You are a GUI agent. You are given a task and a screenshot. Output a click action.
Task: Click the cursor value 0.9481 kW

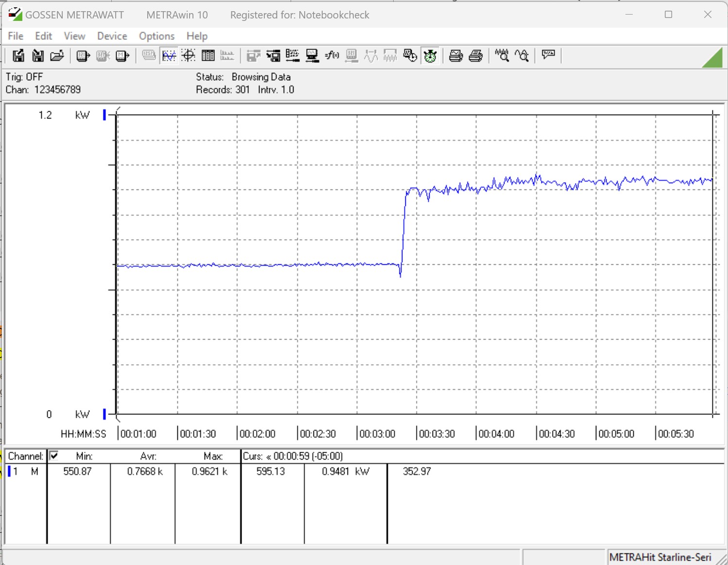pyautogui.click(x=346, y=471)
